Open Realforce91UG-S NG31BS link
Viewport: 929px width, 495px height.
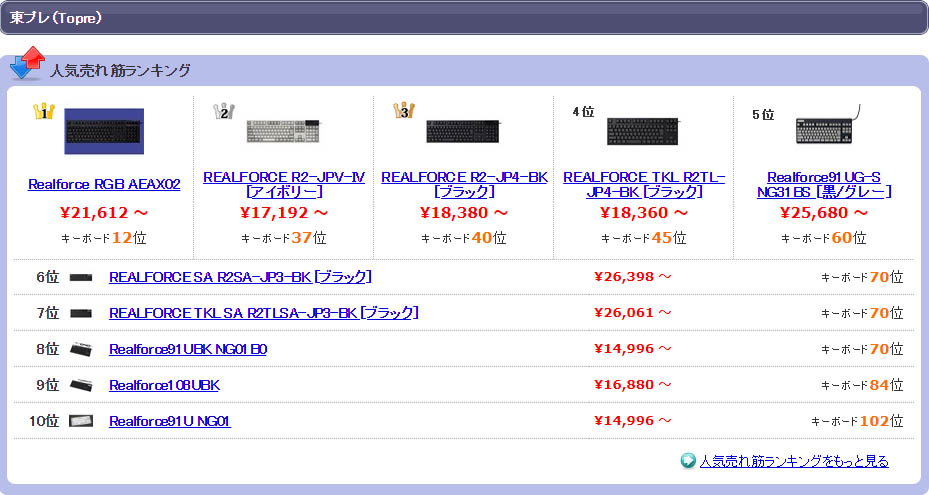(824, 184)
